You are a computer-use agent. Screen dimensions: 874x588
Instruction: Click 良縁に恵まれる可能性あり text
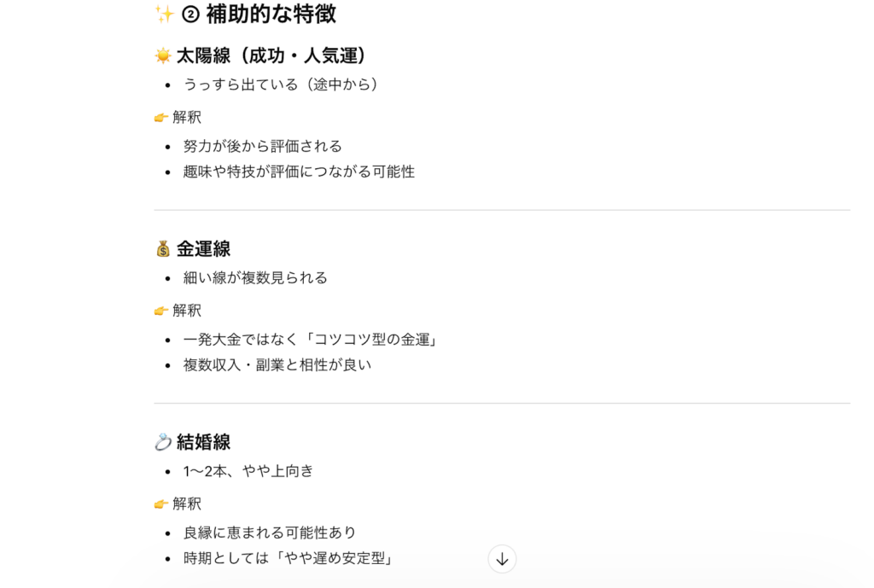(270, 531)
